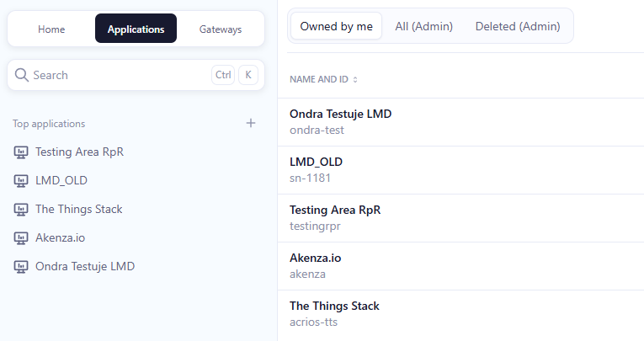Open Ondra Testuje LMD from the table
Viewport: 644px width, 341px height.
pyautogui.click(x=340, y=114)
